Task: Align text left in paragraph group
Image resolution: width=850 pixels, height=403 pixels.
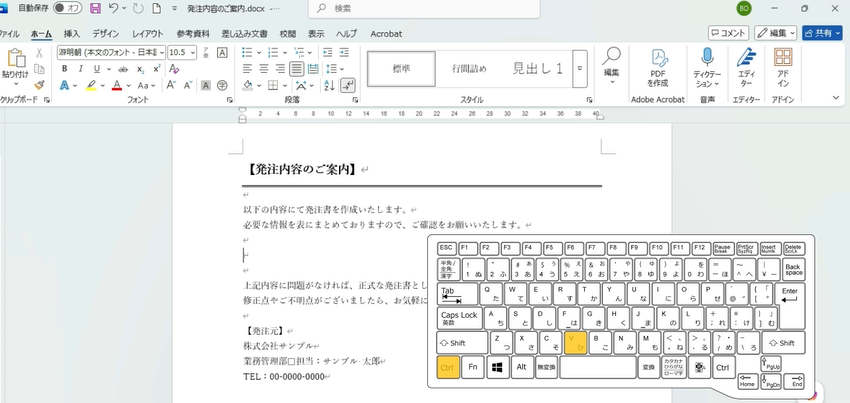Action: tap(248, 69)
